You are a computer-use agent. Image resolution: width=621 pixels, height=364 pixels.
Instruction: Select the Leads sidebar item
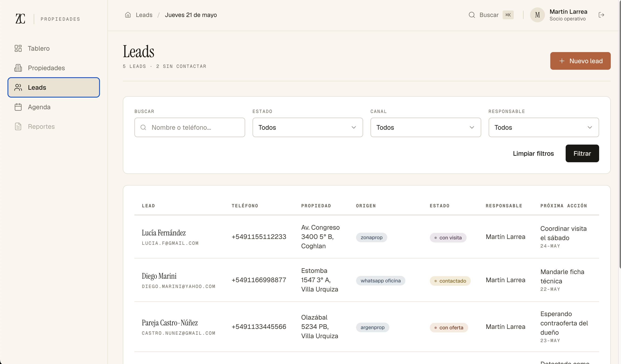coord(54,87)
